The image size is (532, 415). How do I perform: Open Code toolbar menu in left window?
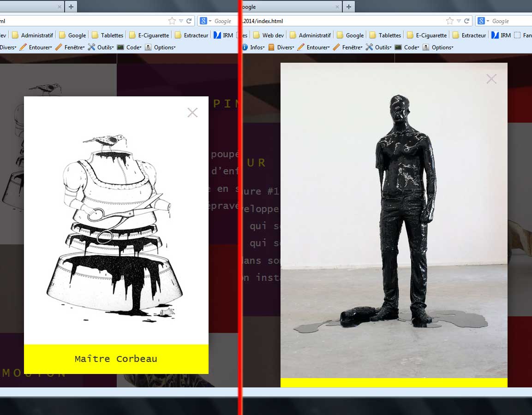point(130,47)
